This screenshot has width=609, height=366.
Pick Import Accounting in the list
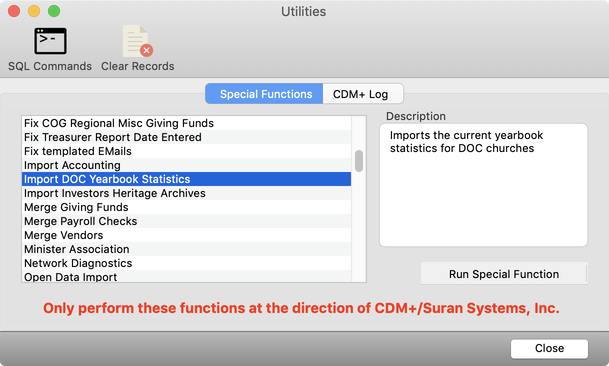click(186, 165)
